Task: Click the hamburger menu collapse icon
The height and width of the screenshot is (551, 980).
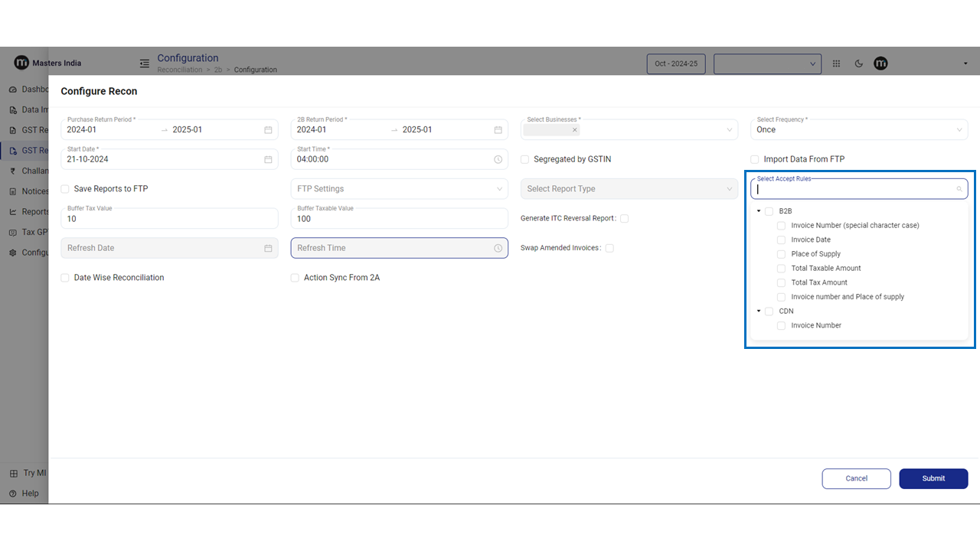Action: [x=144, y=64]
